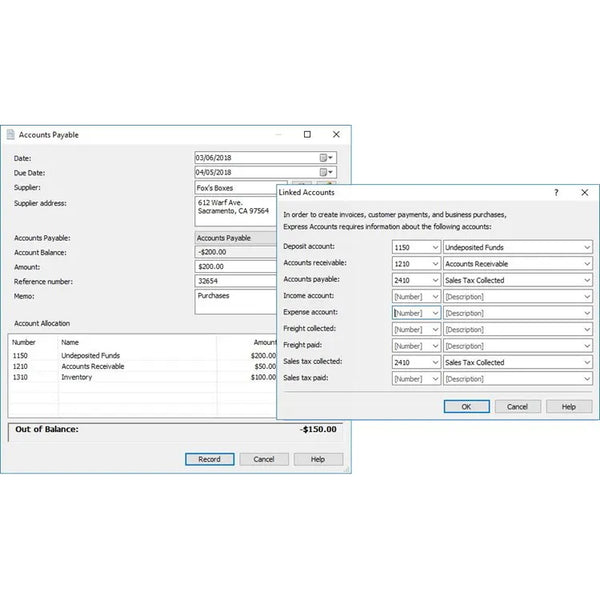The width and height of the screenshot is (600, 600).
Task: Close the Linked Accounts dialog with the X
Action: [x=585, y=192]
